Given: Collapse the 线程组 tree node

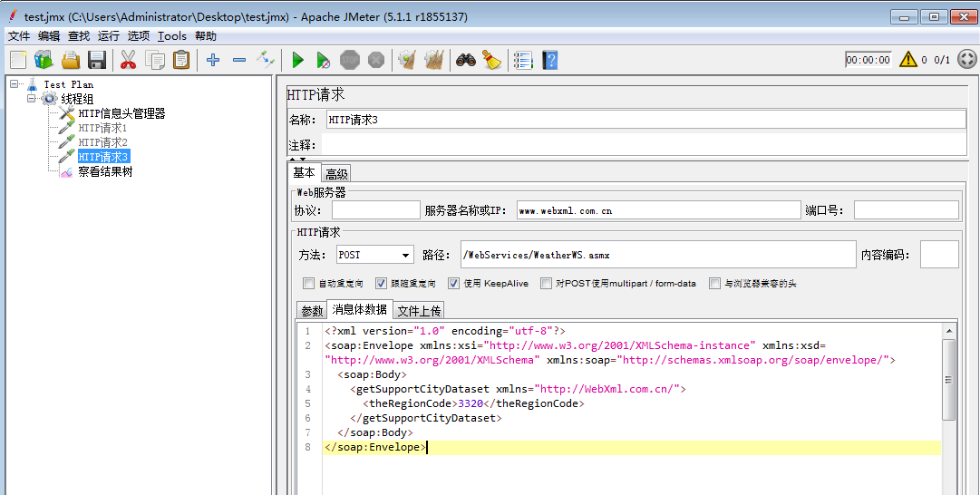Looking at the screenshot, I should 31,98.
